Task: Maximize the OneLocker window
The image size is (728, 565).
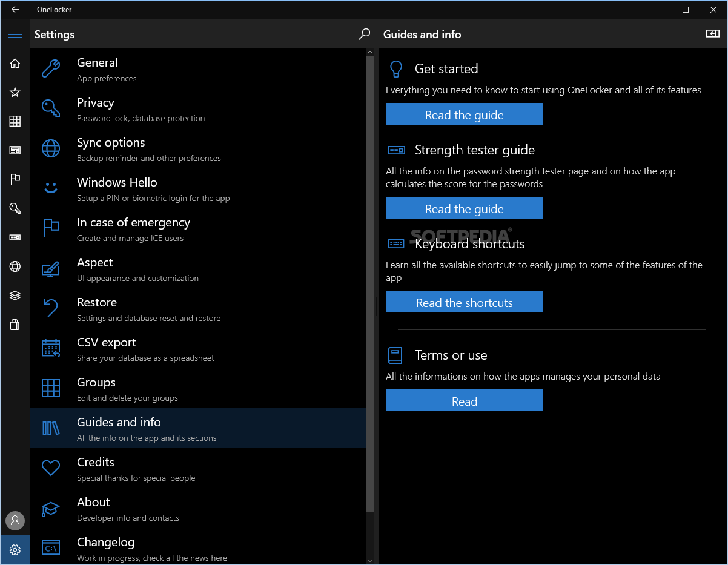Action: pos(685,10)
